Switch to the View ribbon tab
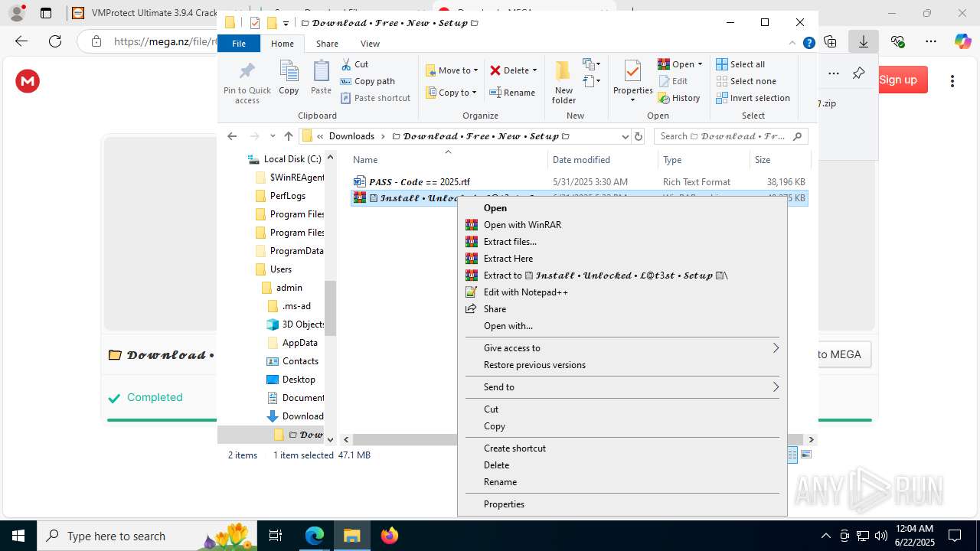This screenshot has width=980, height=551. click(370, 44)
